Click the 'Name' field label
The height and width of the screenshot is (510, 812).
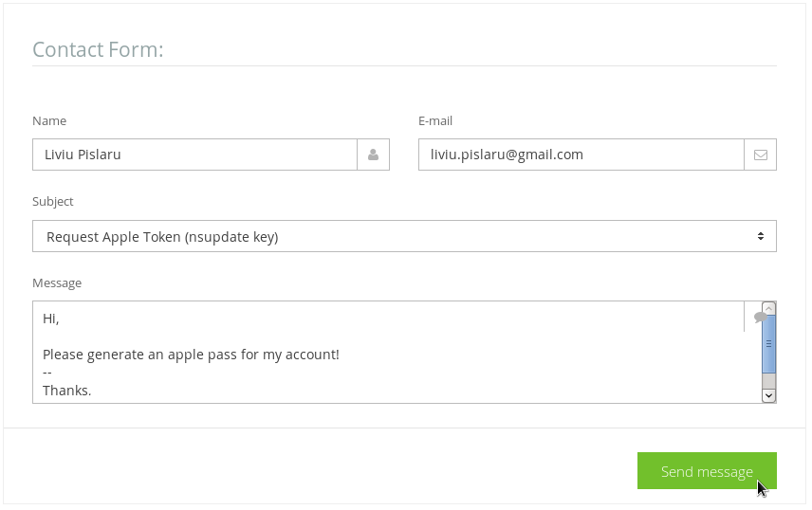tap(49, 120)
